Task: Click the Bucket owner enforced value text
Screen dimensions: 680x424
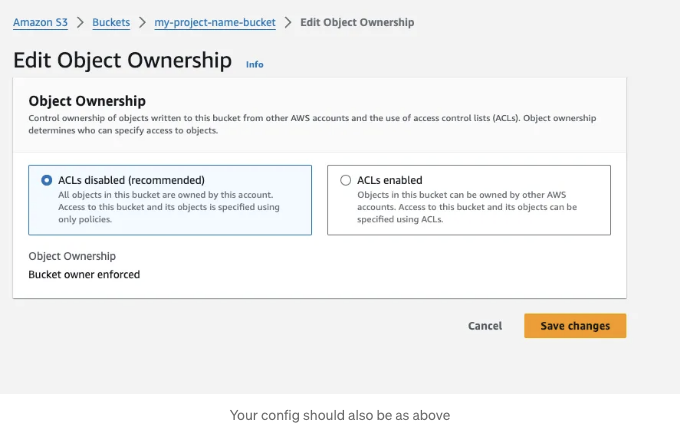Action: 84,274
